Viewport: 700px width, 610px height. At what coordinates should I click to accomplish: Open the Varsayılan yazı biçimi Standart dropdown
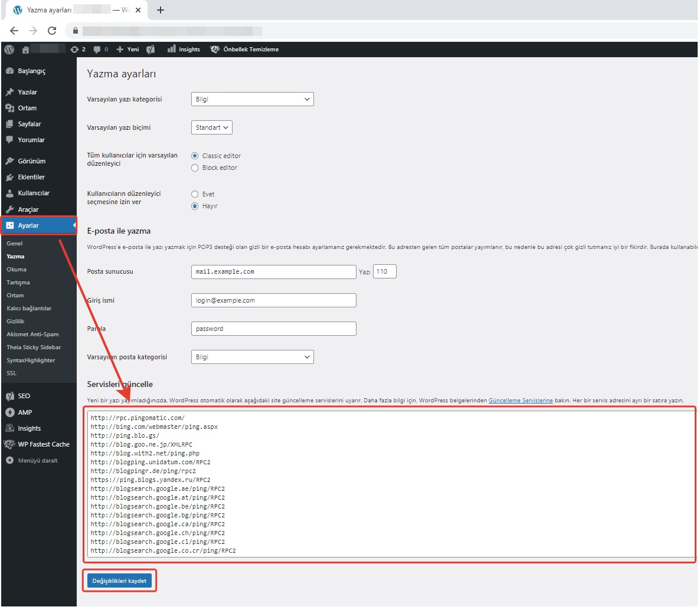tap(212, 127)
